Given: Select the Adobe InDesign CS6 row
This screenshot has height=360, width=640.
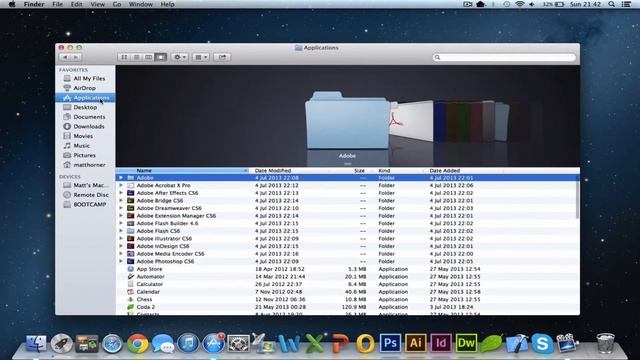Looking at the screenshot, I should [346, 246].
